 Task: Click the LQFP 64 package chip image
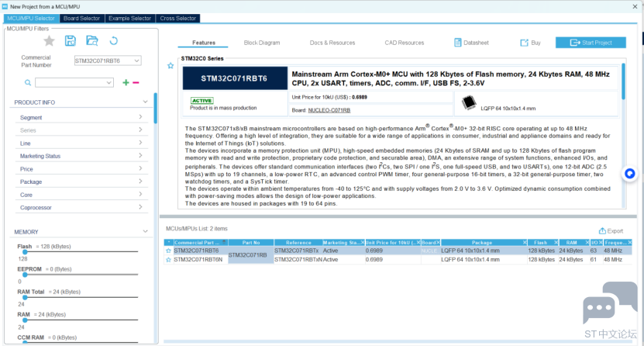pos(468,102)
